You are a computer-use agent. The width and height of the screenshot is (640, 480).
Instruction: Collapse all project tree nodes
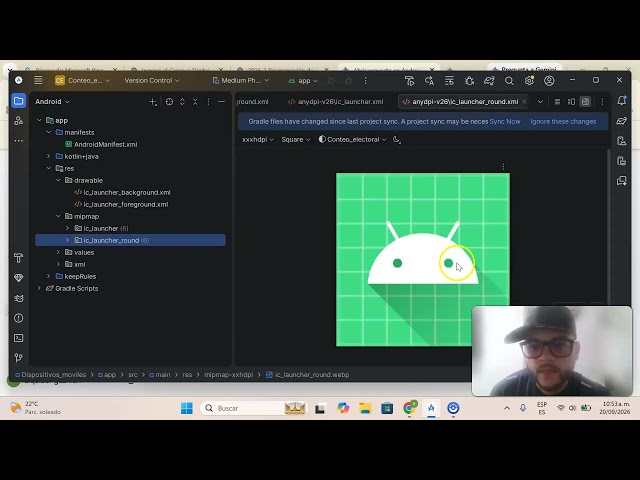(195, 102)
